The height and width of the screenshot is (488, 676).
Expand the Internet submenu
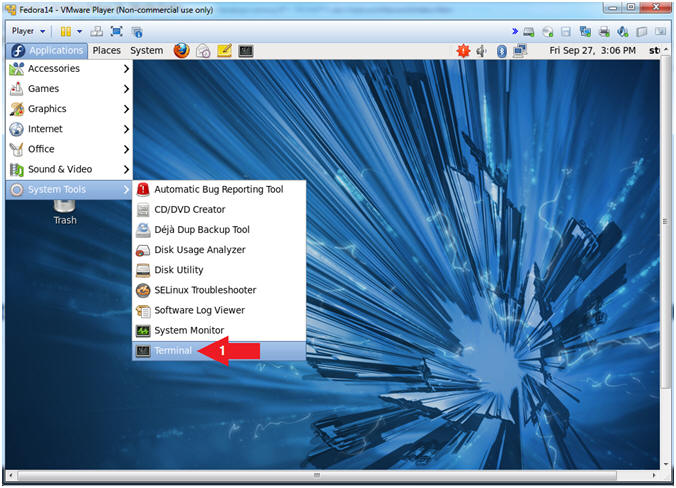69,129
